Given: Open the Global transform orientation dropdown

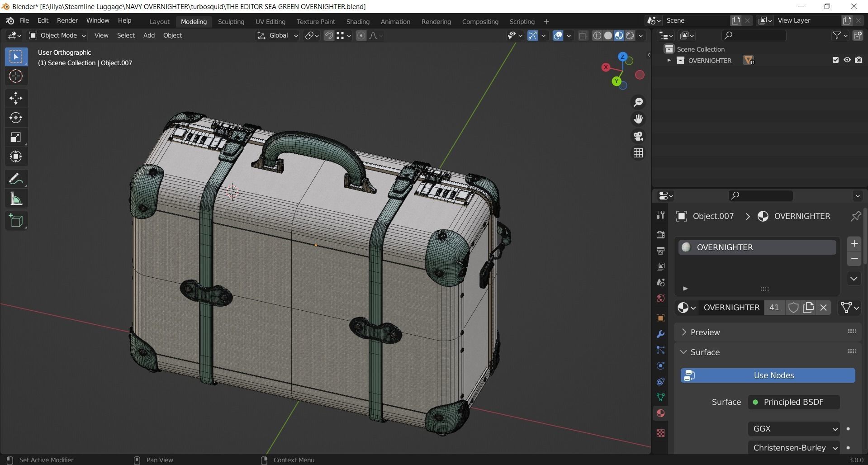Looking at the screenshot, I should click(278, 35).
